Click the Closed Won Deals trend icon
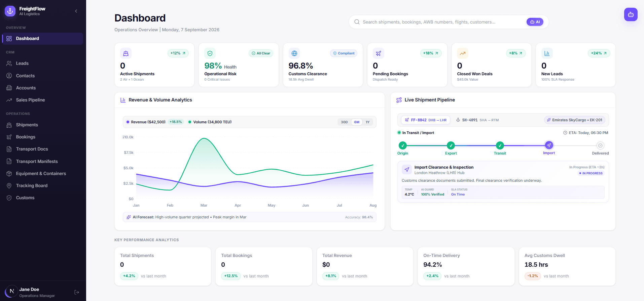The height and width of the screenshot is (301, 644). [463, 53]
